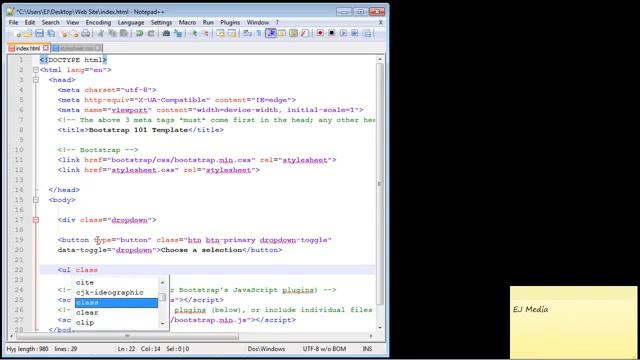
Task: Switch to the index.html tab
Action: point(28,48)
